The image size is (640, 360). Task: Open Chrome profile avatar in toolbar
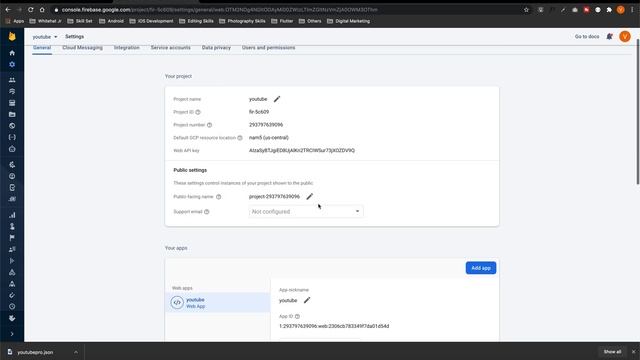click(620, 10)
